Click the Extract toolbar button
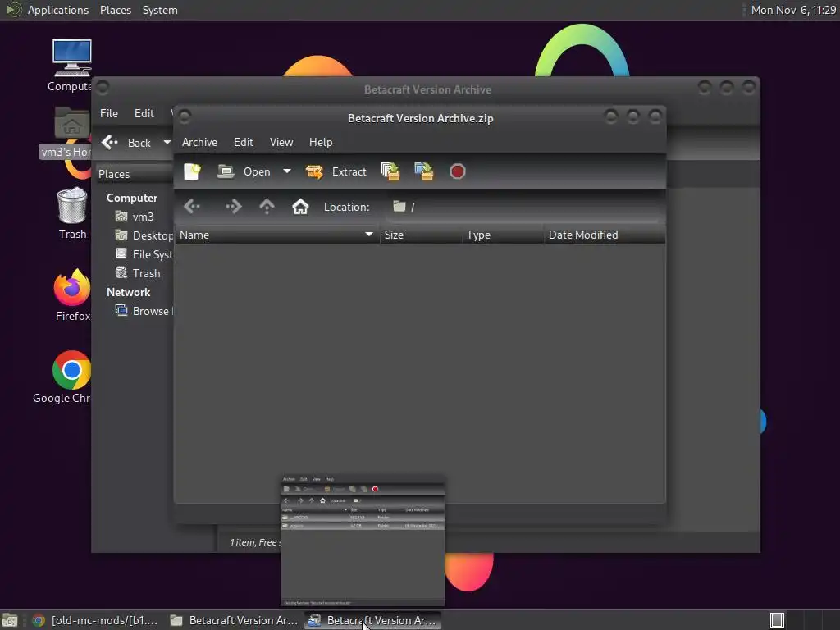The image size is (840, 630). (x=336, y=171)
